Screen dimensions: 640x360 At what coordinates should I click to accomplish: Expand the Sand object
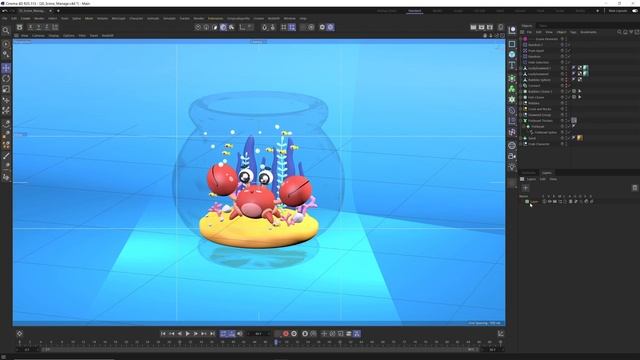tap(521, 138)
